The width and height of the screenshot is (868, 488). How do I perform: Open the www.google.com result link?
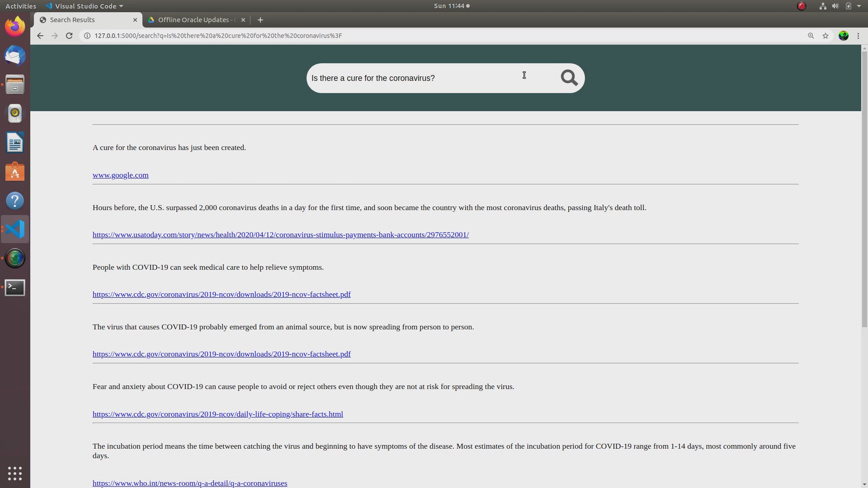click(120, 175)
